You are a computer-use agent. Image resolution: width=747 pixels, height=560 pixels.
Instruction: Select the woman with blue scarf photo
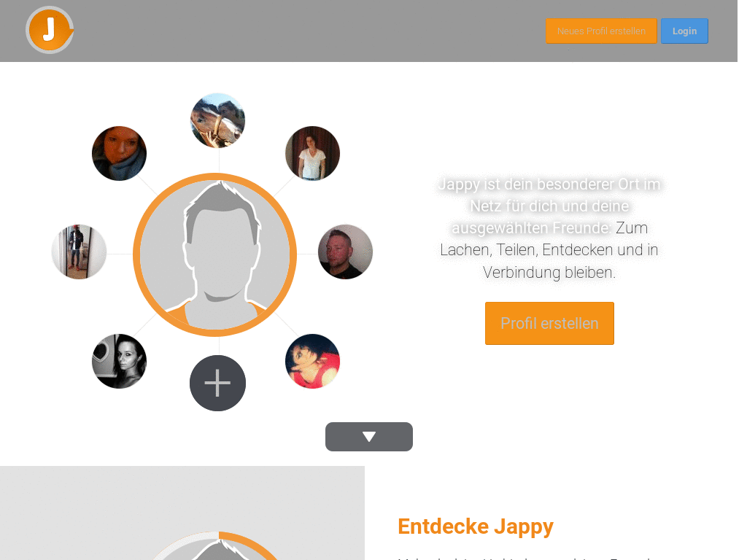[x=119, y=153]
